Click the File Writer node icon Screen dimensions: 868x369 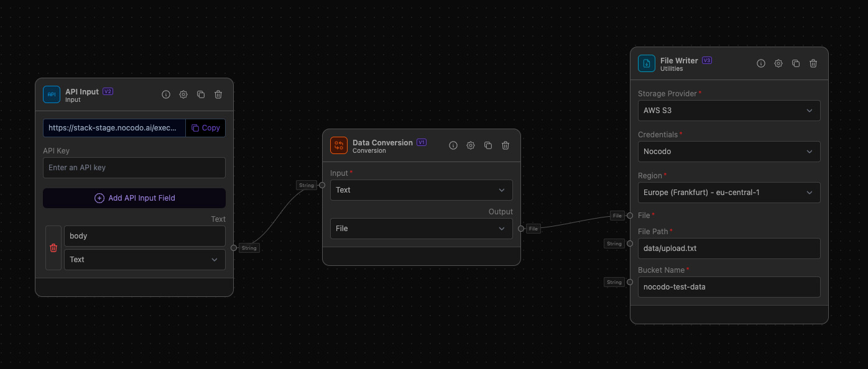click(x=647, y=63)
